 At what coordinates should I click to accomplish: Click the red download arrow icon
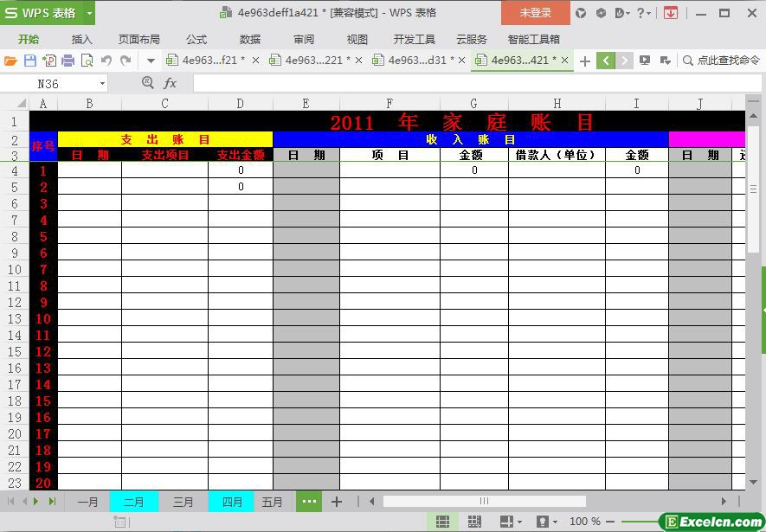(x=671, y=13)
